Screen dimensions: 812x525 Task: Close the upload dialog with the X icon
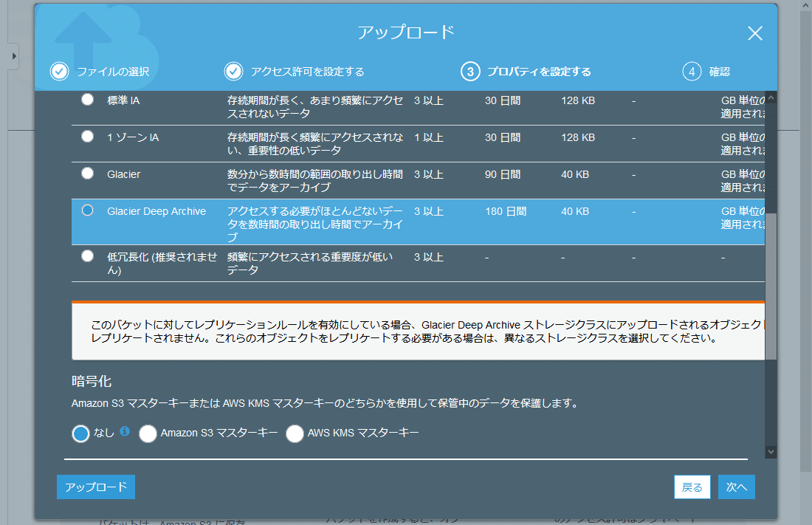click(x=755, y=33)
